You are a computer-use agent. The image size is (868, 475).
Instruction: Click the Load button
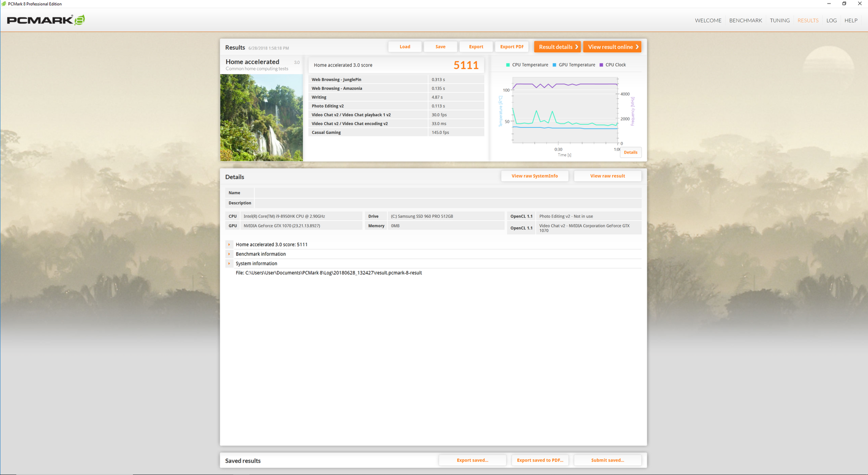(405, 47)
